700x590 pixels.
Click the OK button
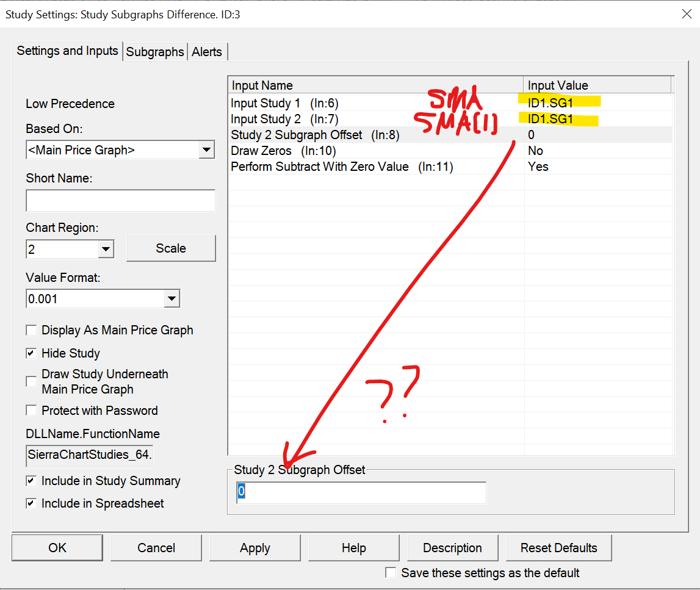57,548
